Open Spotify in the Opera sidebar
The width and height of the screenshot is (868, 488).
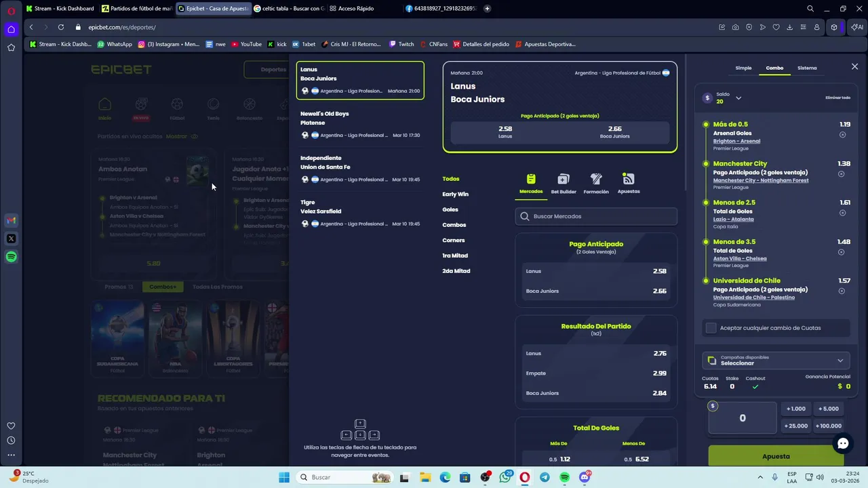pyautogui.click(x=11, y=257)
